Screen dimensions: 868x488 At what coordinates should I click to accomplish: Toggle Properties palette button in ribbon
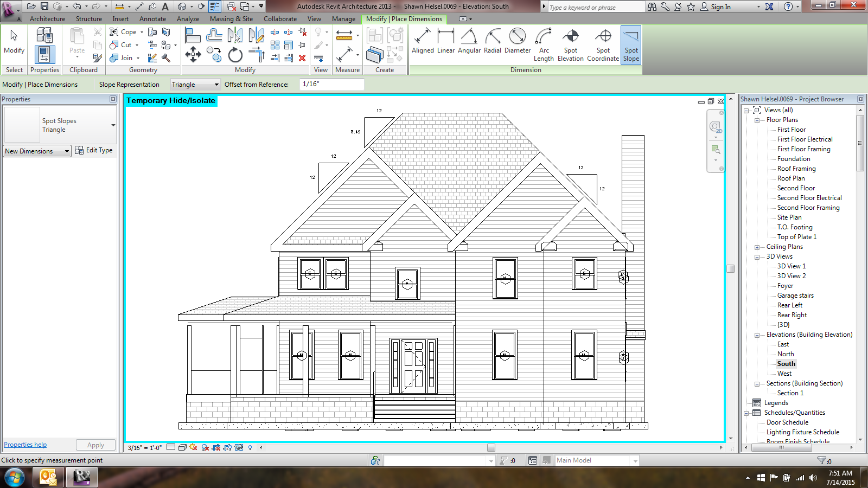(44, 55)
